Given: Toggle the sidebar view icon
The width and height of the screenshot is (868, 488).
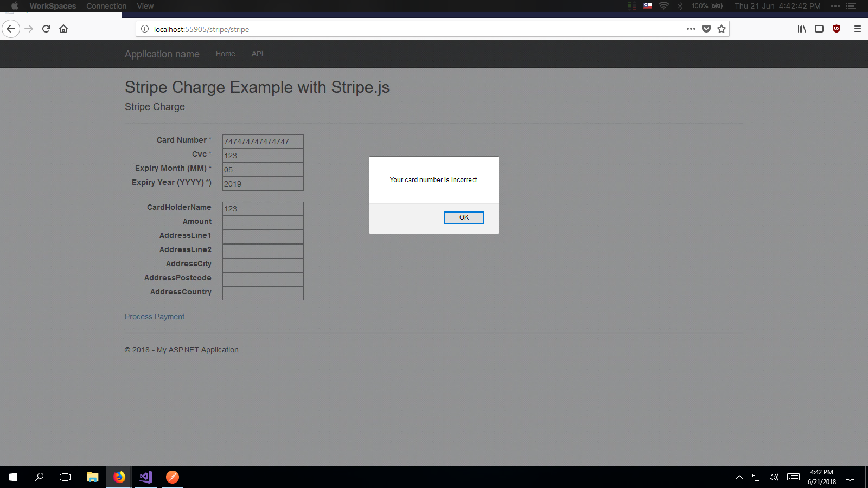Looking at the screenshot, I should [819, 29].
